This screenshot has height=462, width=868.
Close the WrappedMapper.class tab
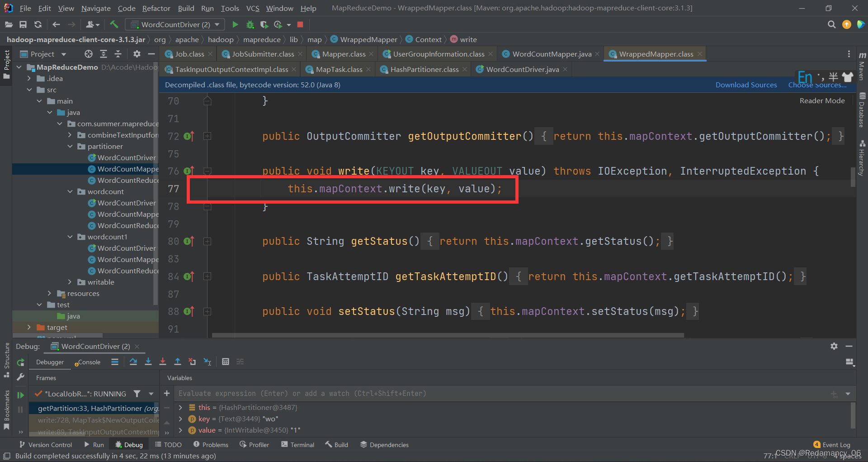point(700,54)
